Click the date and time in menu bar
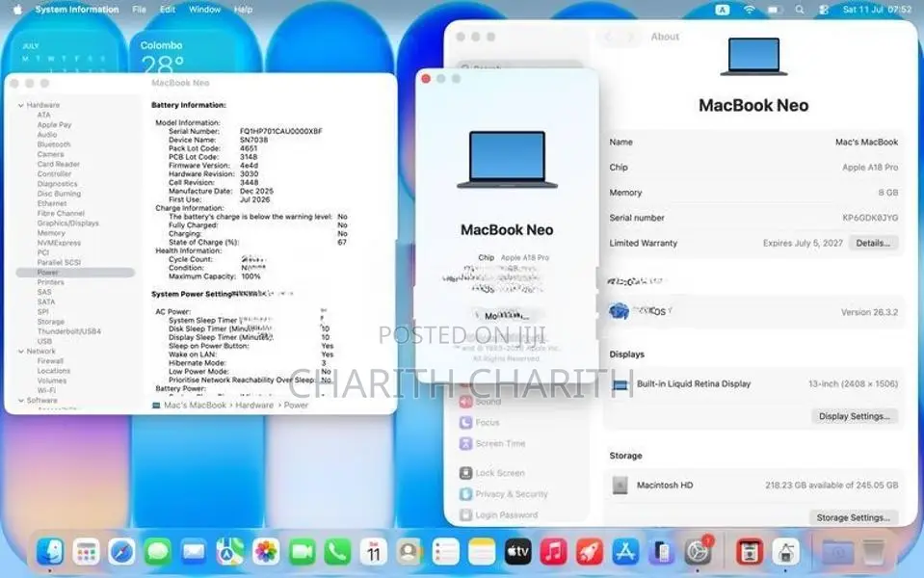The image size is (924, 578). pyautogui.click(x=877, y=10)
